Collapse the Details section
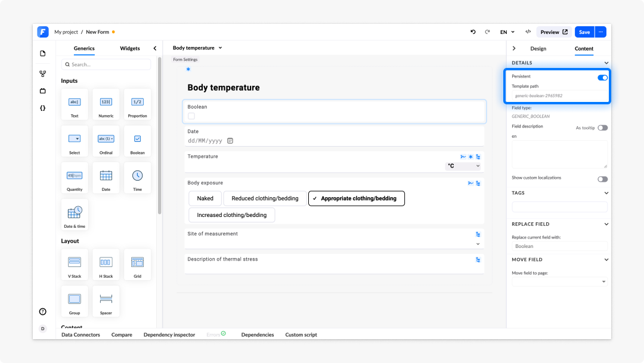 pos(606,63)
